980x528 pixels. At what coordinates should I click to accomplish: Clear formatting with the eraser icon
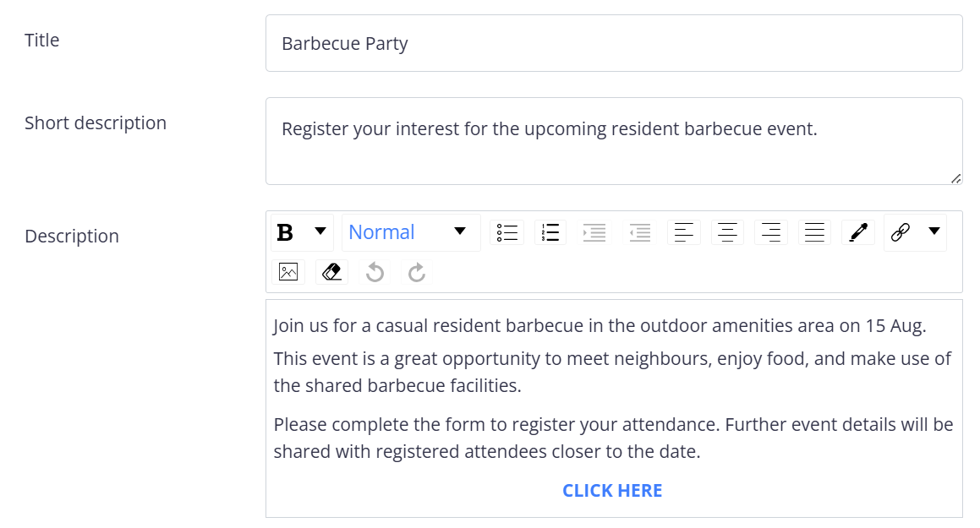tap(331, 272)
